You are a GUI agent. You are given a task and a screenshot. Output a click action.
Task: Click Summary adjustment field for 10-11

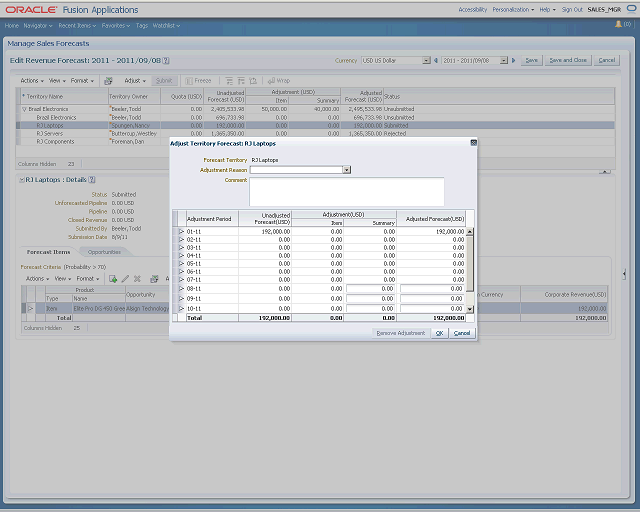371,309
